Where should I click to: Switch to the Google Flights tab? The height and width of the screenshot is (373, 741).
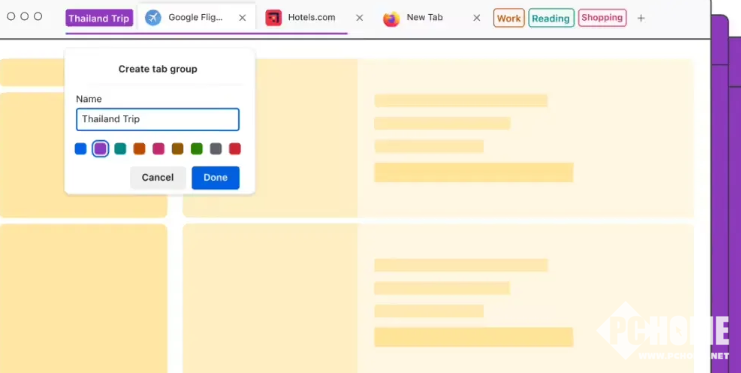196,18
